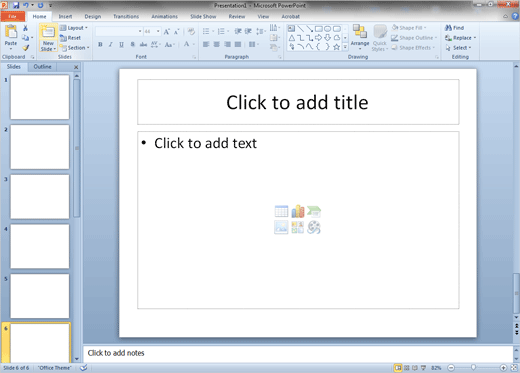Screen dimensions: 520x373
Task: Pick the down arrow shape
Action: click(328, 38)
